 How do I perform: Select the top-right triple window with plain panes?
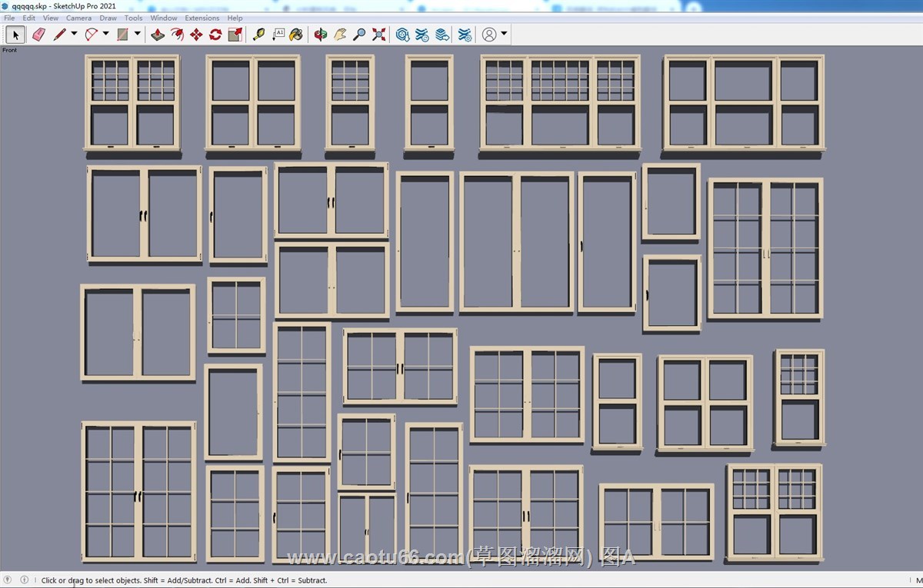(744, 102)
